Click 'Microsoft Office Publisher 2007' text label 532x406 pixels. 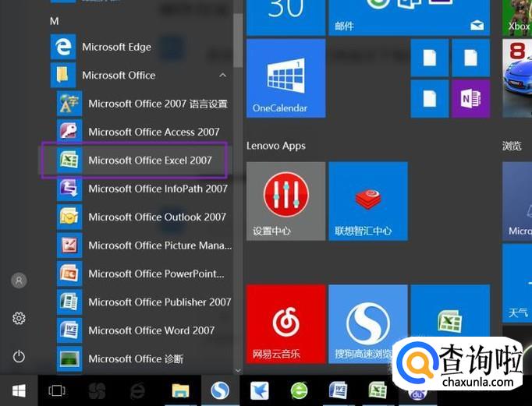click(160, 302)
